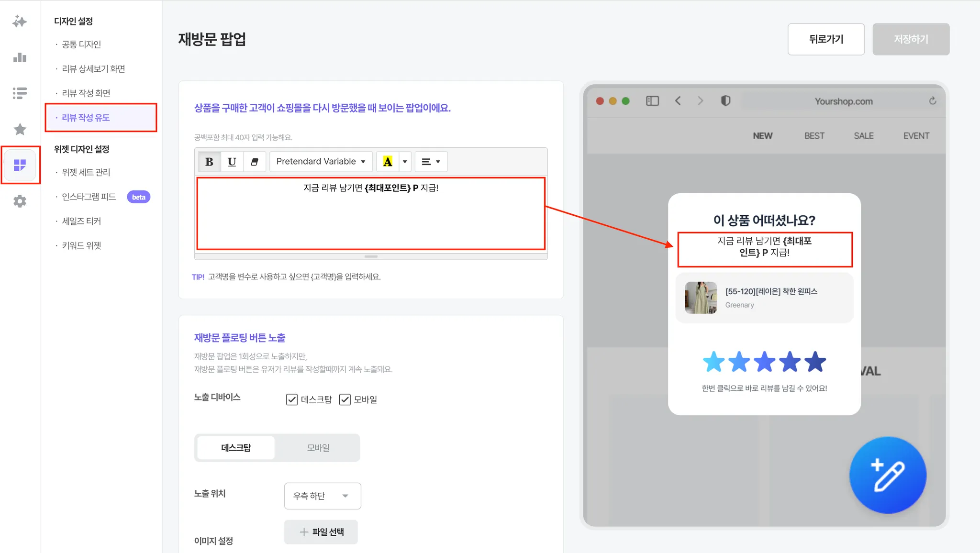980x553 pixels.
Task: Toggle bold formatting in editor
Action: (x=209, y=162)
